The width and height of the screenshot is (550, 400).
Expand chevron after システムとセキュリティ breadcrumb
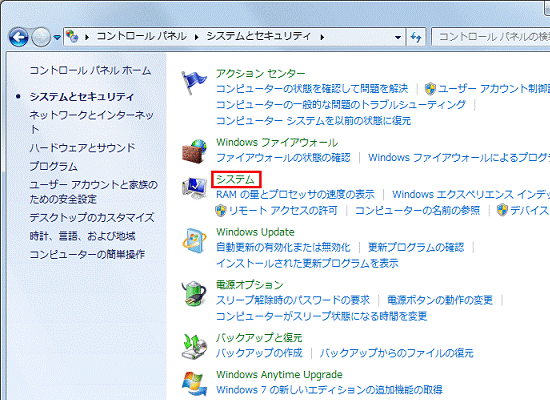click(322, 37)
